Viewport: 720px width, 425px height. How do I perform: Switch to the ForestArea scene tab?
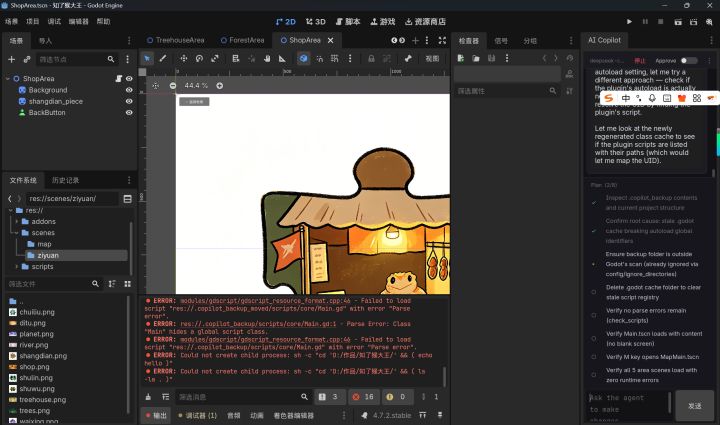(x=242, y=40)
